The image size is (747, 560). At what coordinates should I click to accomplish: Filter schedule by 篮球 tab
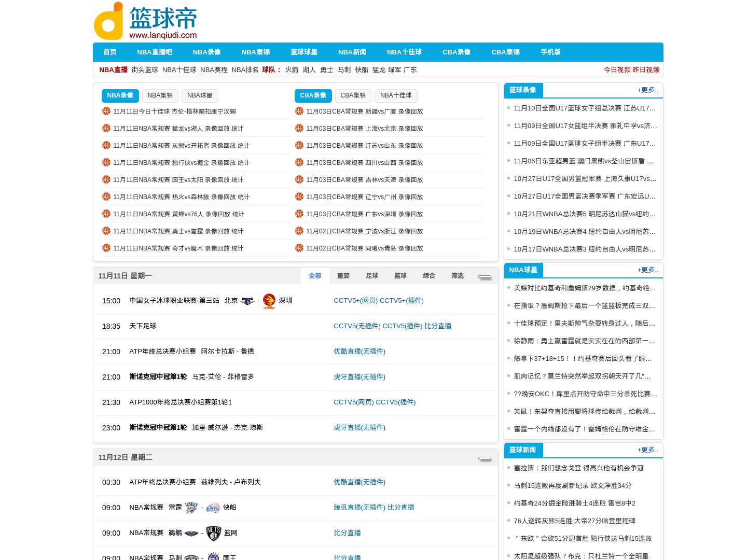coord(400,276)
